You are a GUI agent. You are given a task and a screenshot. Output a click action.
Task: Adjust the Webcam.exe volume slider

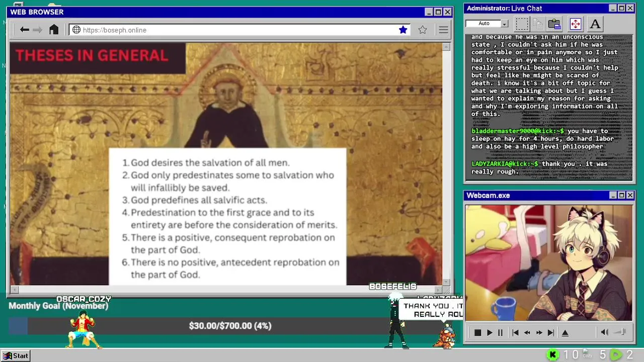tap(620, 332)
